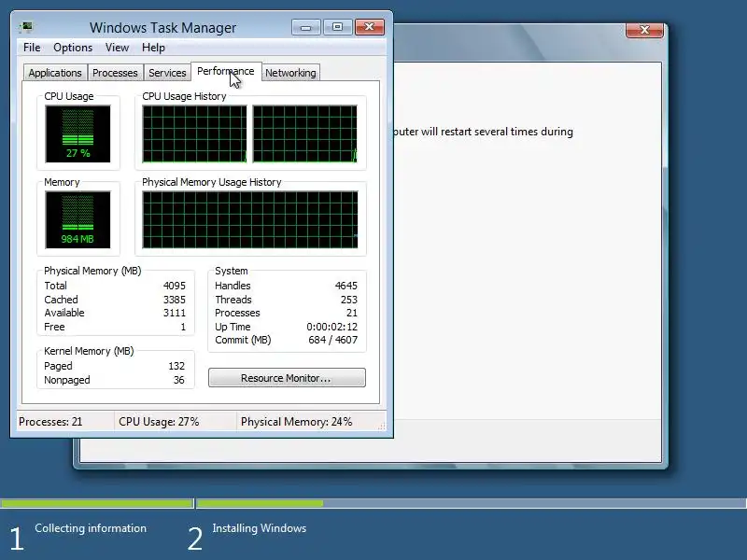Click the Physical Memory Total value 4095

coord(175,286)
